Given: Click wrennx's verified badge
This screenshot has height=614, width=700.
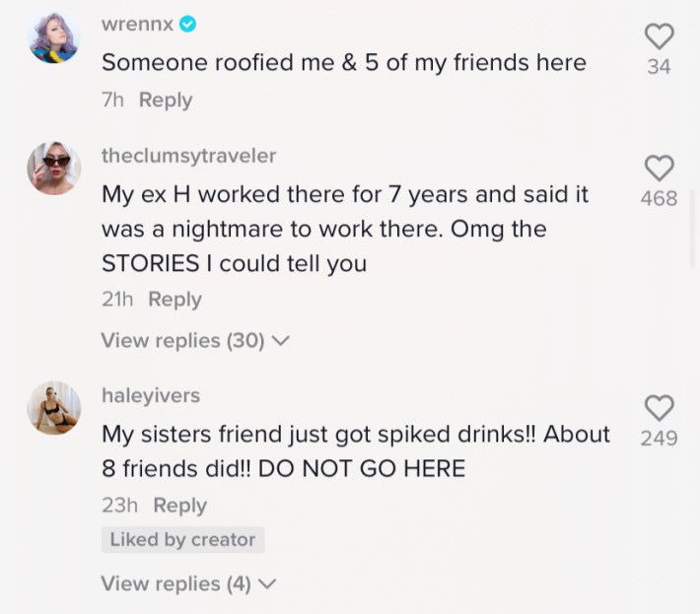Looking at the screenshot, I should (x=188, y=25).
